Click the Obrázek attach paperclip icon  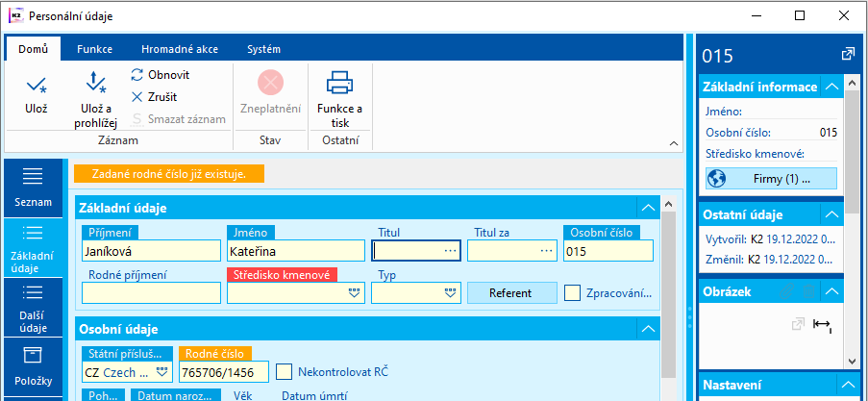pyautogui.click(x=786, y=290)
